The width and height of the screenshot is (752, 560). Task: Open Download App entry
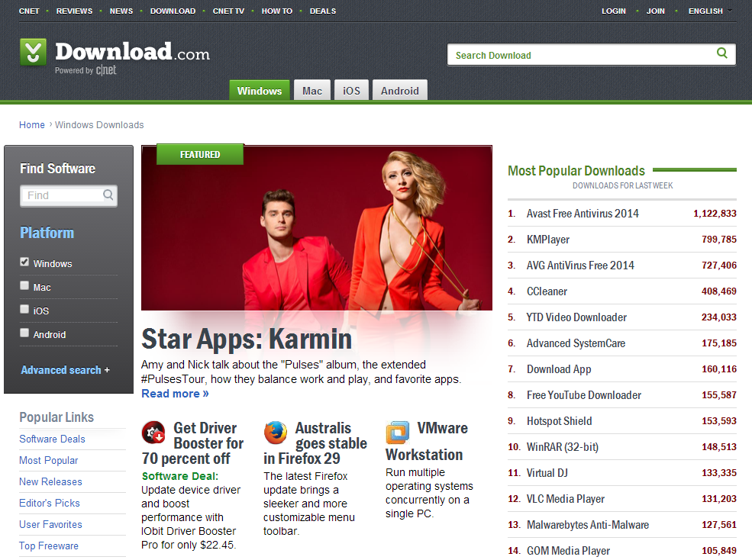(x=559, y=369)
